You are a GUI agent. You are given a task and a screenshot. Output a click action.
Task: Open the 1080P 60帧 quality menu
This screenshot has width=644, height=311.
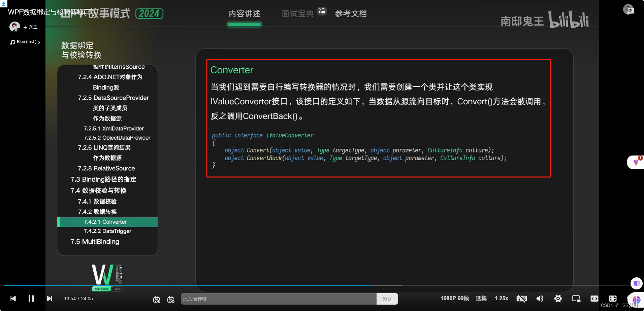point(455,298)
